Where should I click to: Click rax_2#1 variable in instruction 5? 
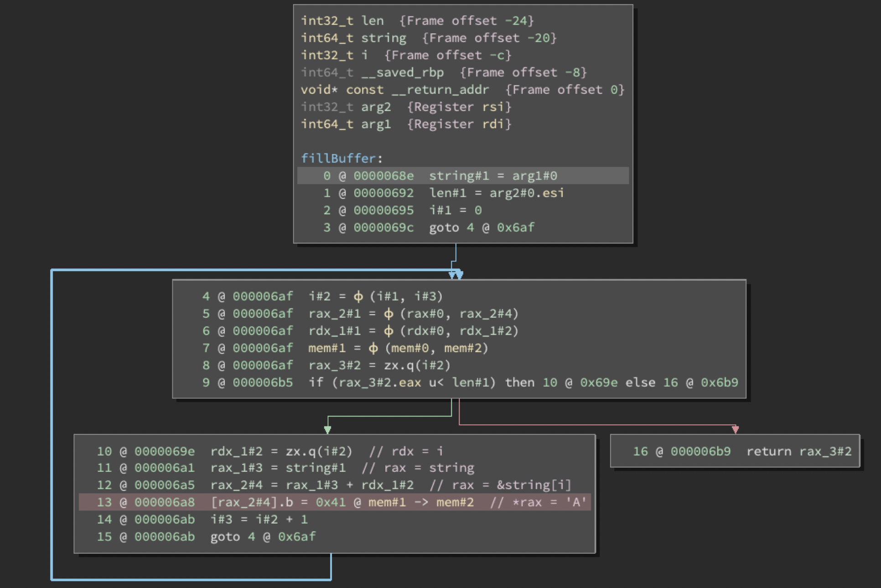click(334, 314)
